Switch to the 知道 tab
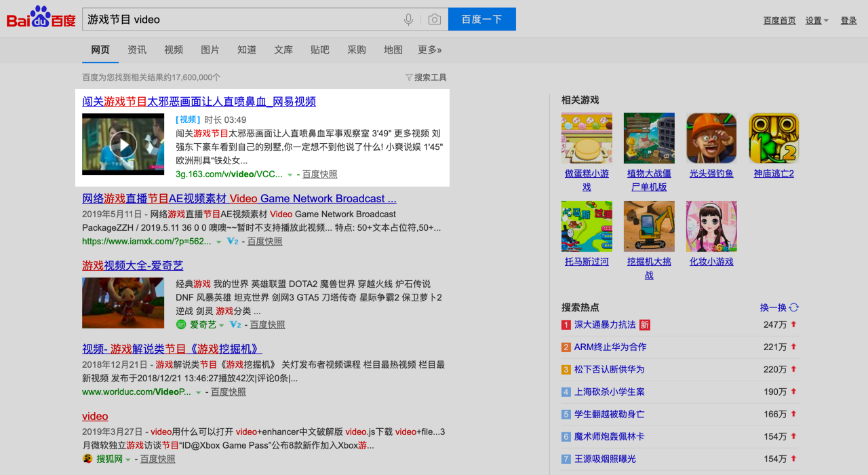Viewport: 868px width, 475px height. (247, 50)
